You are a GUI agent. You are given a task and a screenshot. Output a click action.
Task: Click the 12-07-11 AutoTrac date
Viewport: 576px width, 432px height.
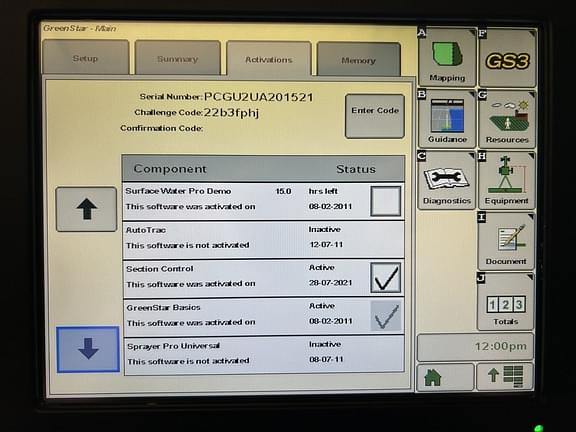tap(326, 244)
